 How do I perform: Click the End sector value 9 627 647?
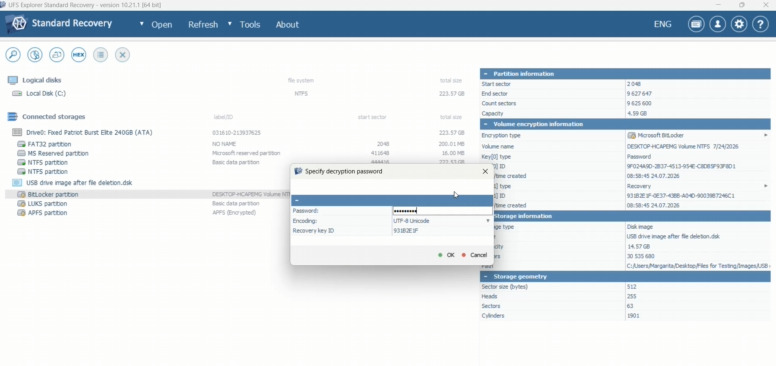tap(639, 94)
